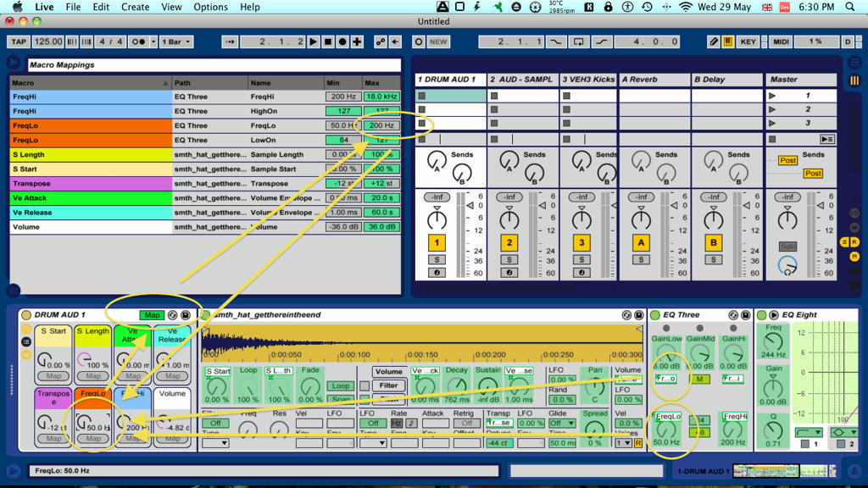
Task: Solo the track 2 AUD - SAMPL
Action: [509, 259]
